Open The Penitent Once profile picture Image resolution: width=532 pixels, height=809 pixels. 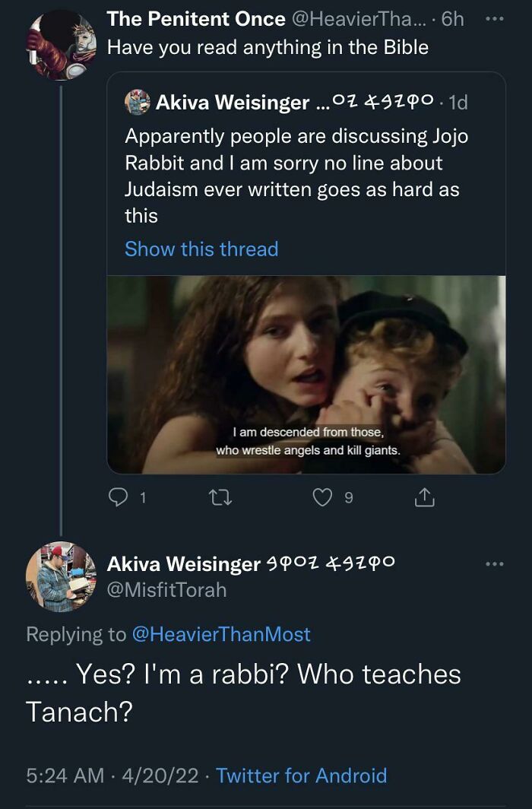coord(62,43)
